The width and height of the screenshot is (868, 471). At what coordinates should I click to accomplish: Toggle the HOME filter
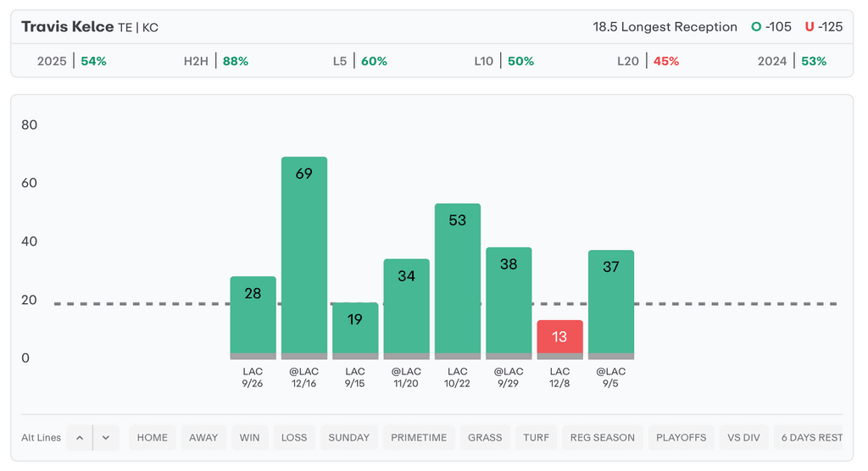[153, 438]
